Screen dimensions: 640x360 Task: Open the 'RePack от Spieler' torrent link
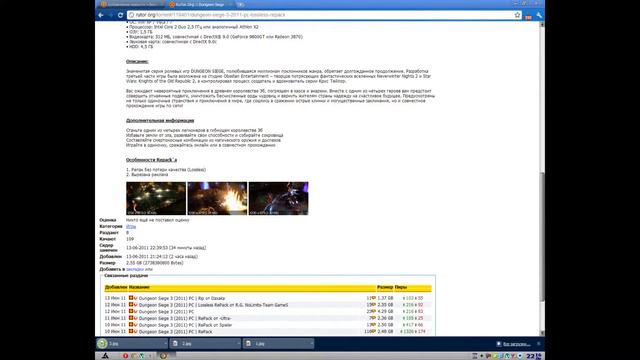click(x=185, y=325)
